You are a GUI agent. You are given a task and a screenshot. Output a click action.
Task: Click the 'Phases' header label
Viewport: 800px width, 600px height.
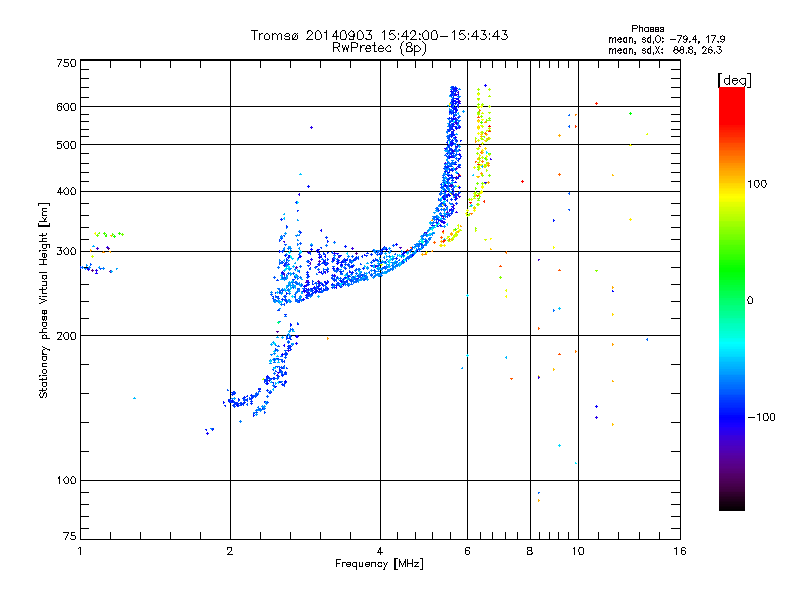(647, 29)
